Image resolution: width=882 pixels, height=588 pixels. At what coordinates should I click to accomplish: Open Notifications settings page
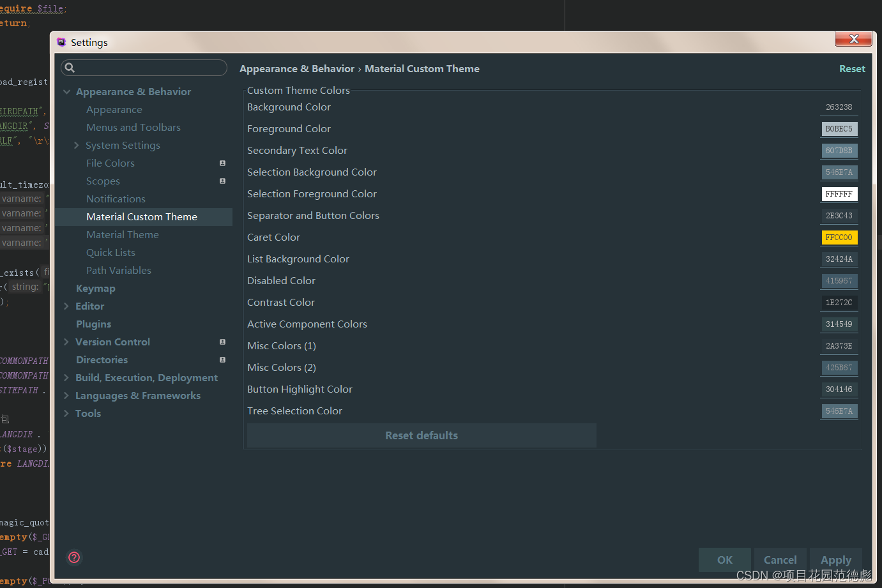(x=116, y=199)
